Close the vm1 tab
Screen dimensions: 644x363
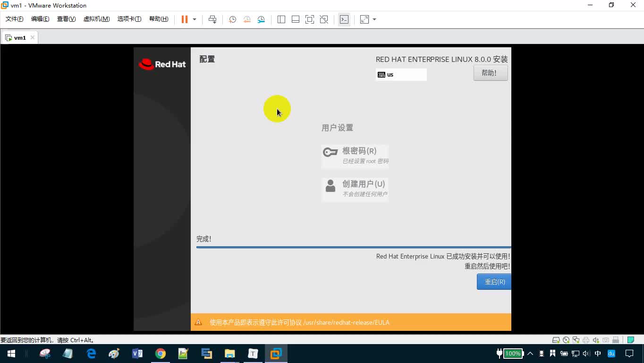[x=33, y=37]
